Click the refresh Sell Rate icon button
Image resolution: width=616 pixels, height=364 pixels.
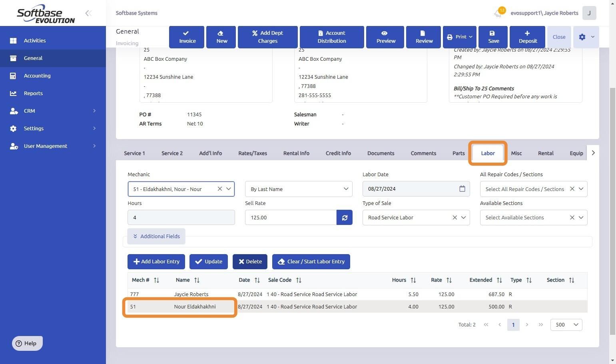345,217
